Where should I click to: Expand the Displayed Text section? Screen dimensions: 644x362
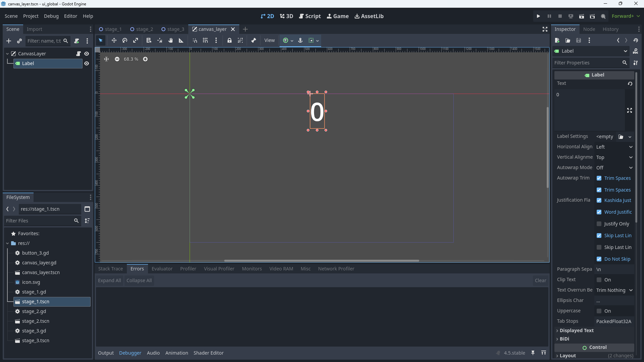pyautogui.click(x=577, y=330)
